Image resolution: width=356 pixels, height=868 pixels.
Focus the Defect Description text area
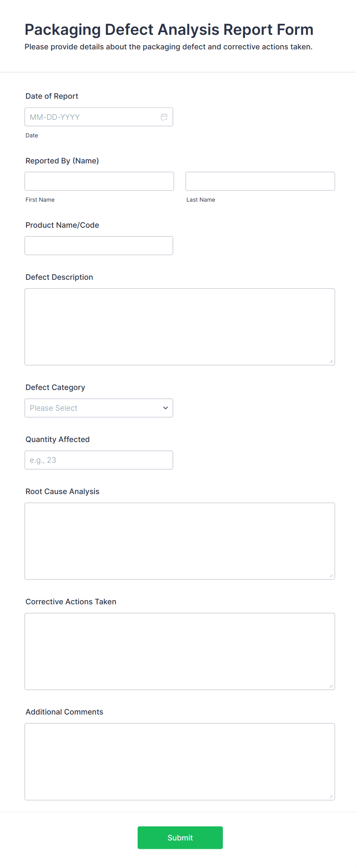[180, 326]
